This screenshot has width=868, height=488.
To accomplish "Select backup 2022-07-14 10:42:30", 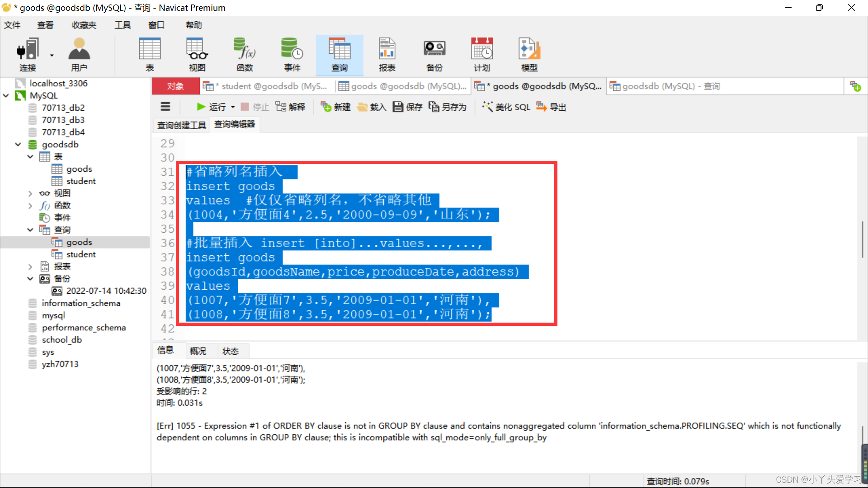I will point(106,291).
